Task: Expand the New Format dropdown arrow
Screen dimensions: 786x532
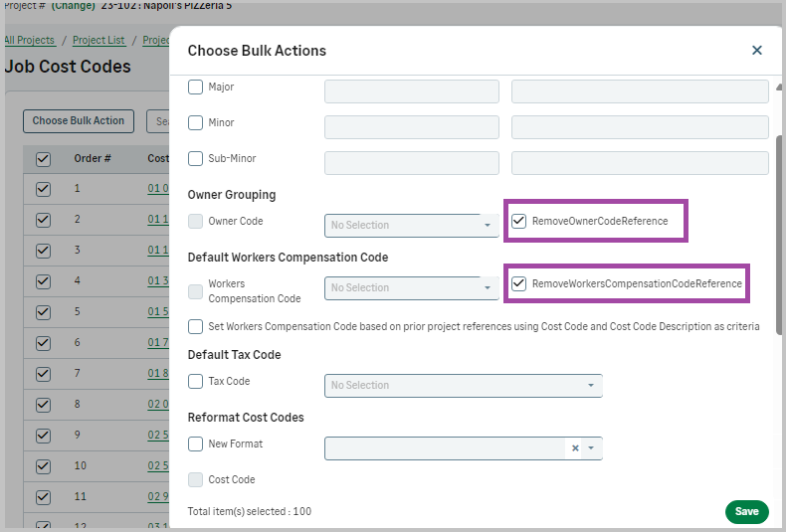Action: (x=591, y=447)
